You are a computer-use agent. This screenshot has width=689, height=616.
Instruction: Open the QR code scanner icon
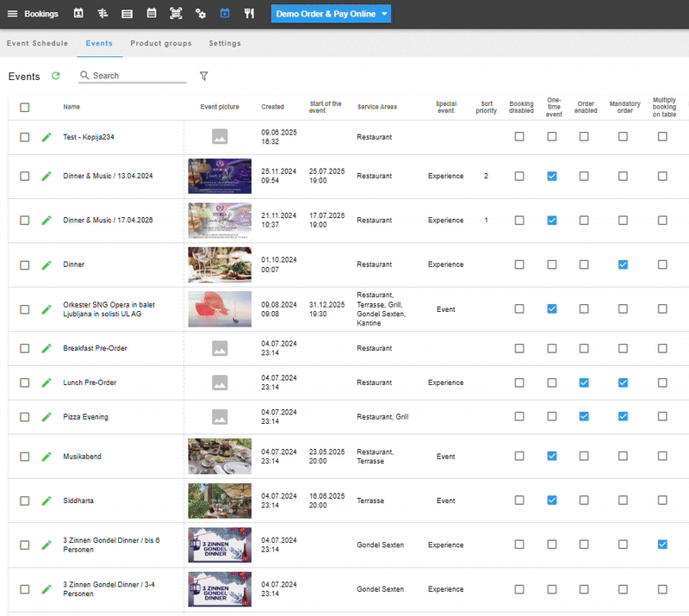176,13
